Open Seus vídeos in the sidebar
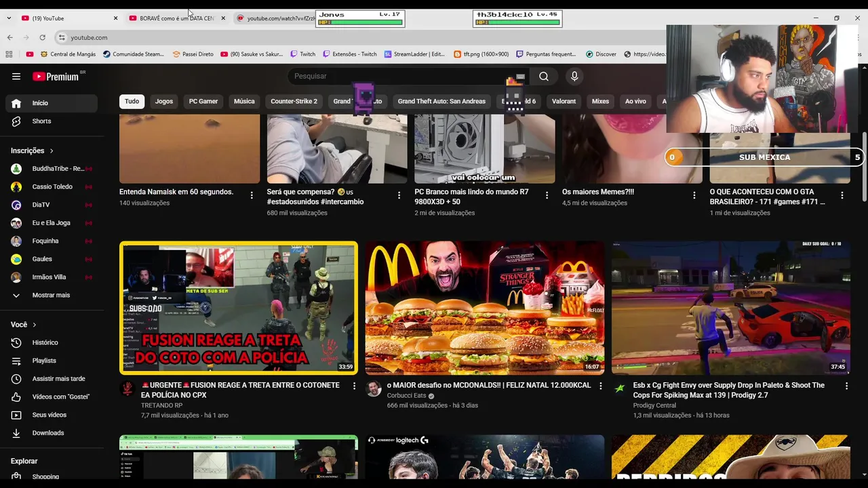The height and width of the screenshot is (488, 868). click(x=52, y=415)
